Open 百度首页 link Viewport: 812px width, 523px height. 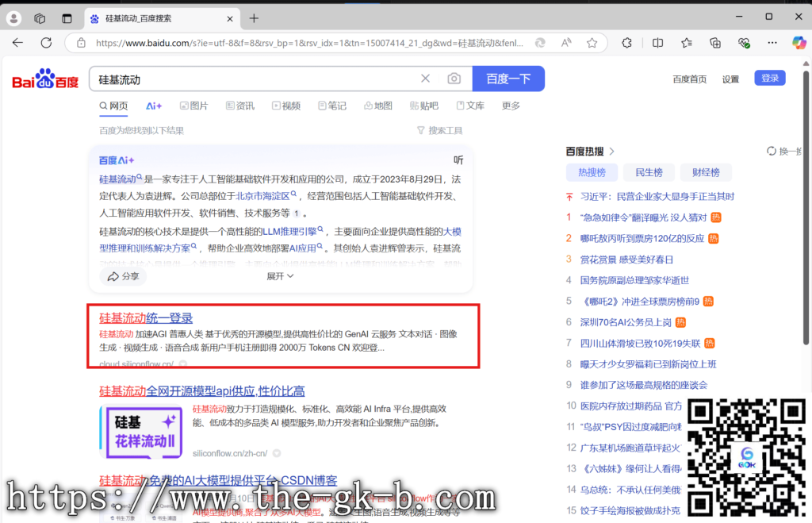click(689, 79)
